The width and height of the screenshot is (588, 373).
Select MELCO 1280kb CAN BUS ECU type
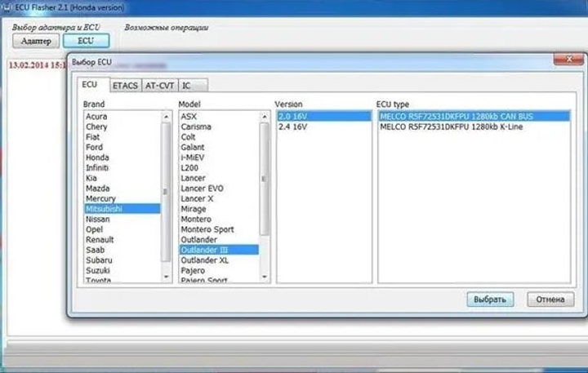pos(474,117)
